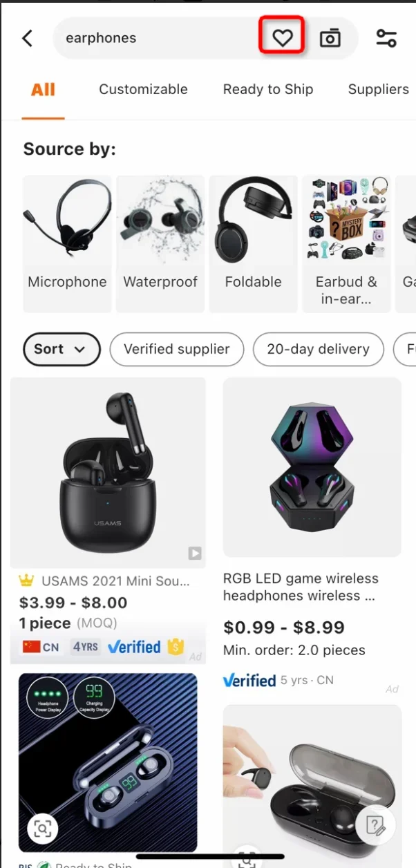Open camera image search
Image resolution: width=416 pixels, height=868 pixels.
pyautogui.click(x=330, y=38)
